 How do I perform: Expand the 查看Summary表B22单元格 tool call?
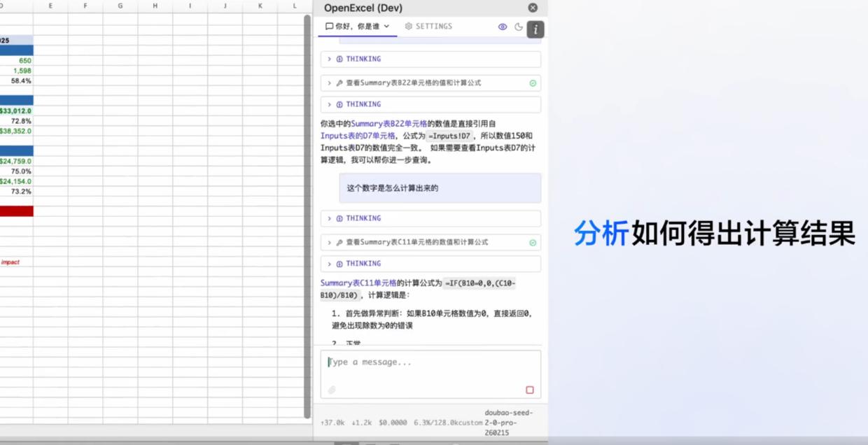click(x=413, y=83)
